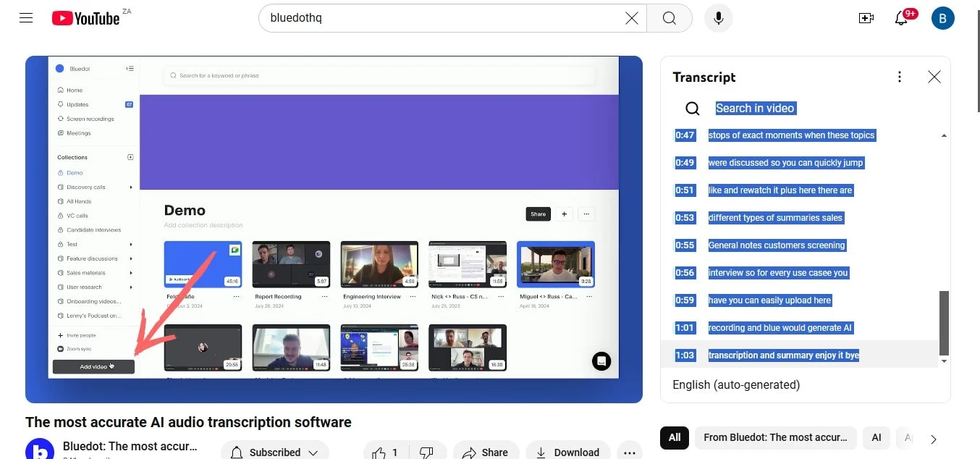Dislike the video

click(x=426, y=452)
